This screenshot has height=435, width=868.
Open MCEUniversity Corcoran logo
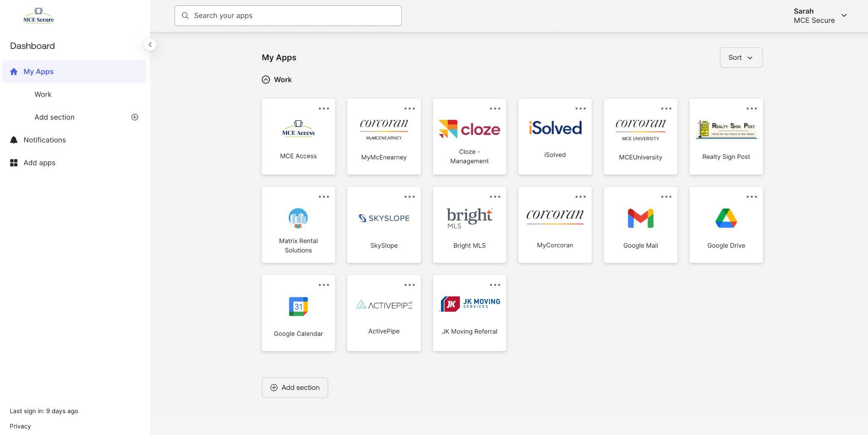click(x=640, y=130)
